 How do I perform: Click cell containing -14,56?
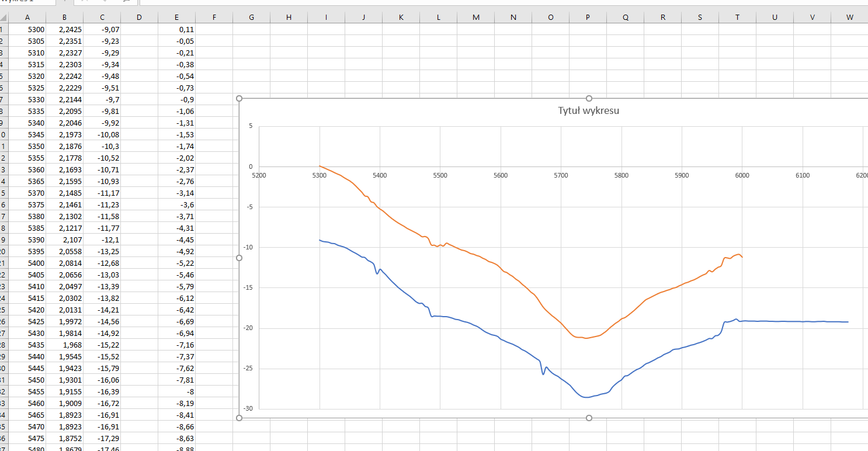pos(102,321)
